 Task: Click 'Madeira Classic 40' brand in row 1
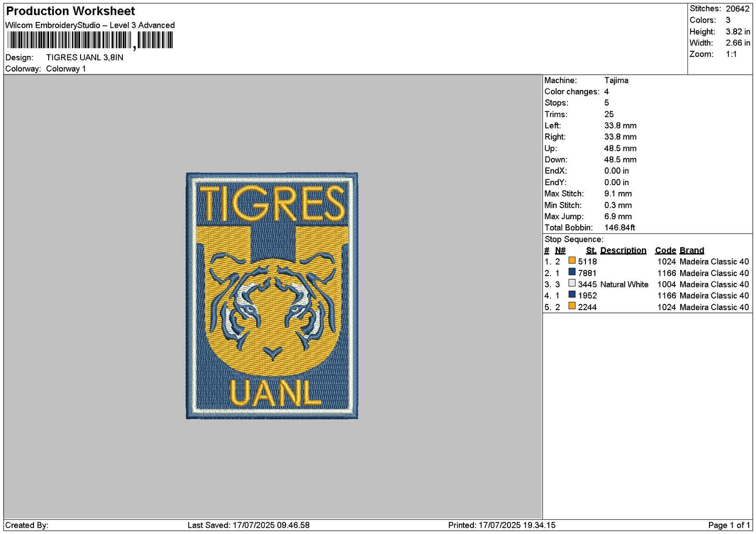coord(714,262)
